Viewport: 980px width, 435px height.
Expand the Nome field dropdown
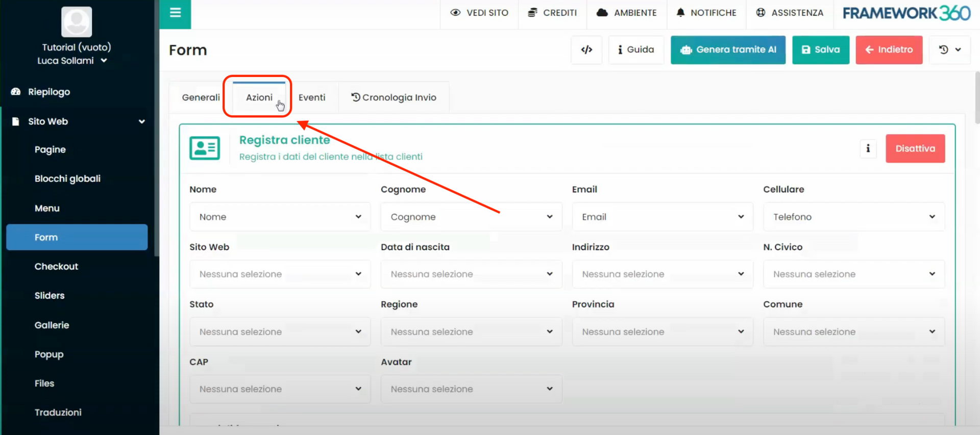pyautogui.click(x=280, y=217)
